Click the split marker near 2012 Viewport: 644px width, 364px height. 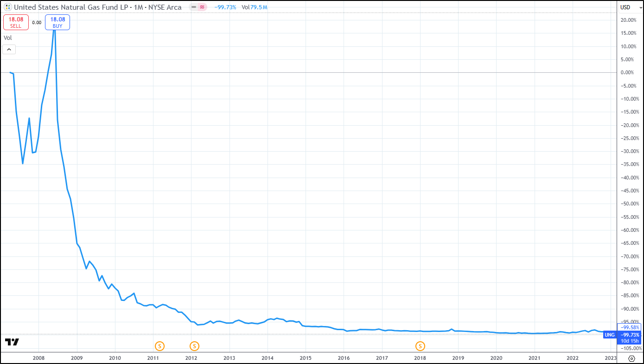(x=195, y=346)
